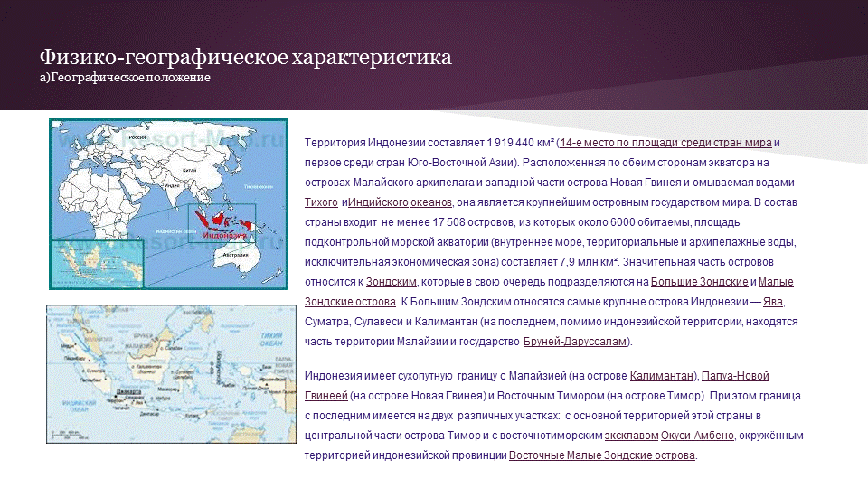
Task: Click the slide title 'Физико-географическое характеристика'
Action: (246, 57)
